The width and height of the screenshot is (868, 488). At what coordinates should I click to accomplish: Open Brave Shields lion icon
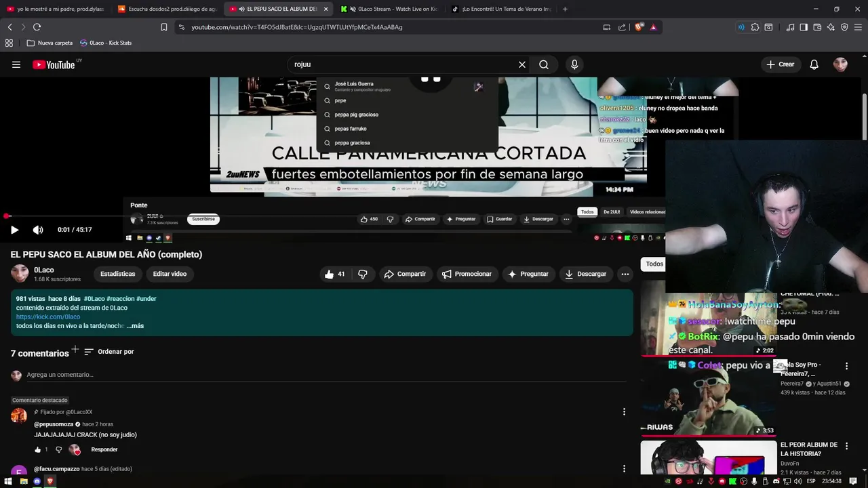[639, 27]
